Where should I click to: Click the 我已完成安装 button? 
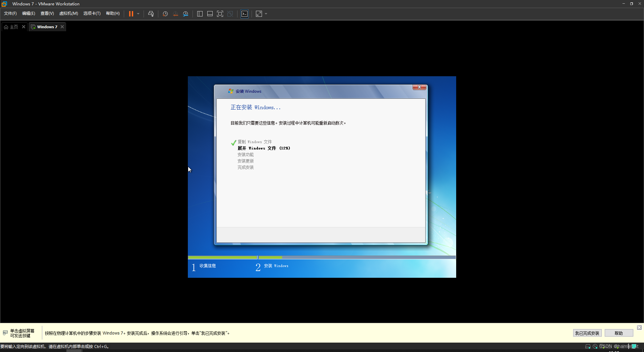587,333
